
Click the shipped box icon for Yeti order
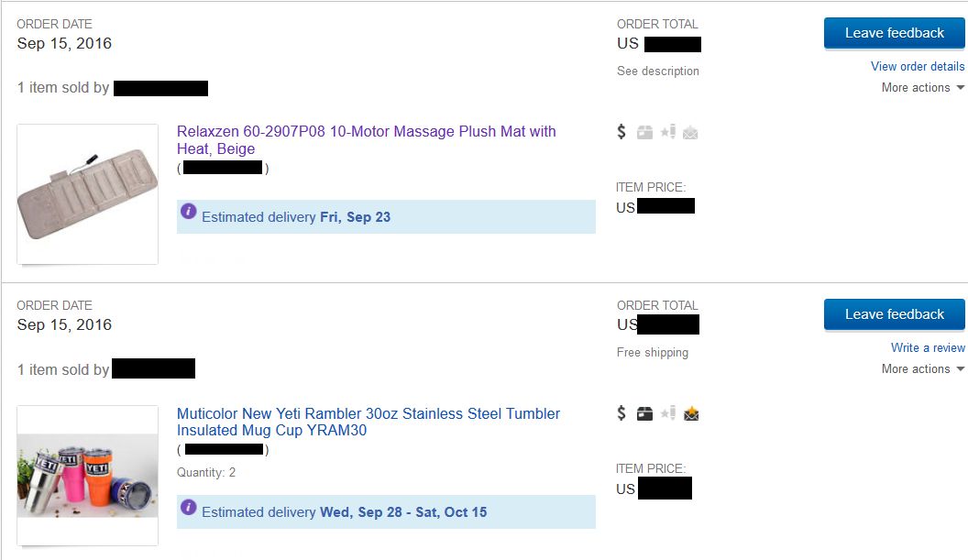644,413
